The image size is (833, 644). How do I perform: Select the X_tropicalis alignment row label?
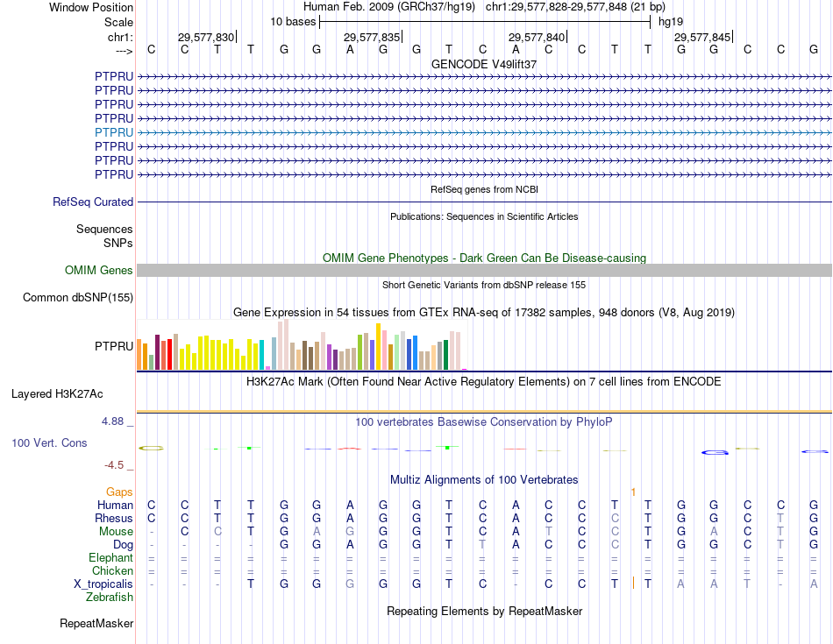click(x=103, y=584)
